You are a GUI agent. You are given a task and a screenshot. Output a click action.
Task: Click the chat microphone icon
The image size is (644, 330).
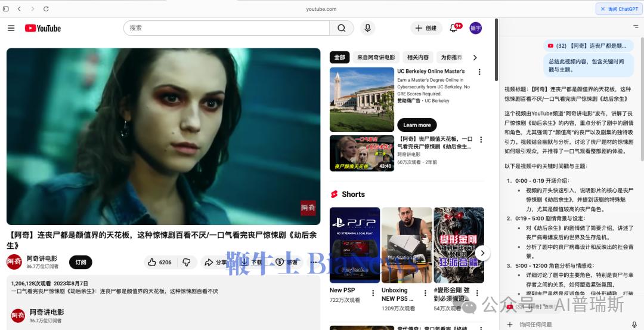634,324
